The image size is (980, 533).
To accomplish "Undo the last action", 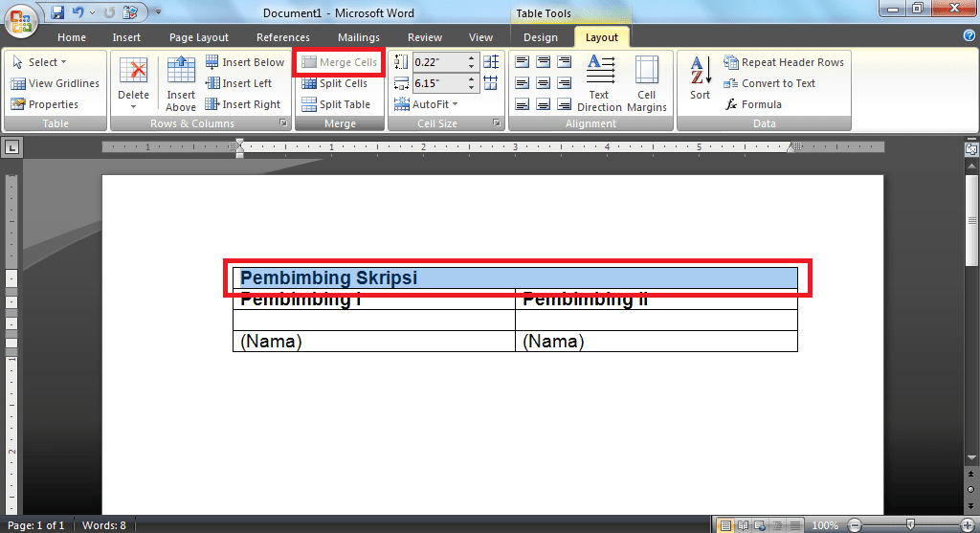I will [78, 11].
